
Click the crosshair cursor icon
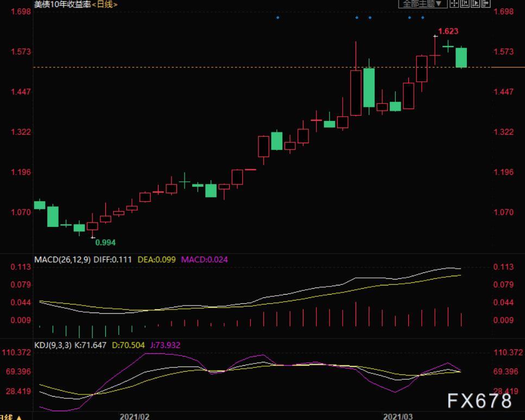(x=454, y=4)
